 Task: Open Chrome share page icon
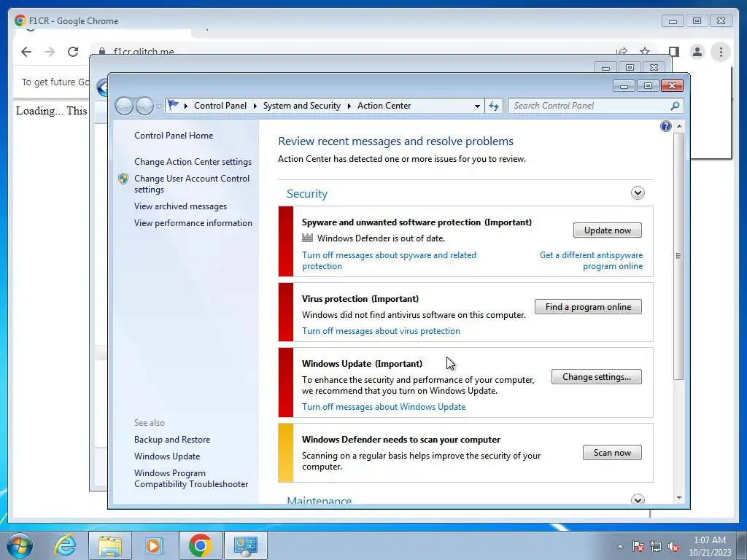tap(622, 51)
